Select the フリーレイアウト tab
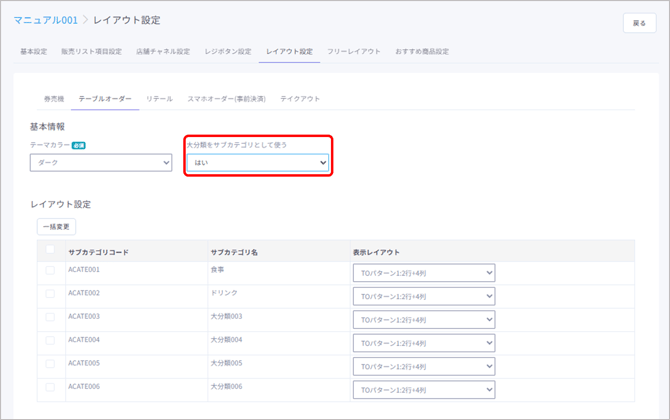This screenshot has height=420, width=670. (x=353, y=51)
